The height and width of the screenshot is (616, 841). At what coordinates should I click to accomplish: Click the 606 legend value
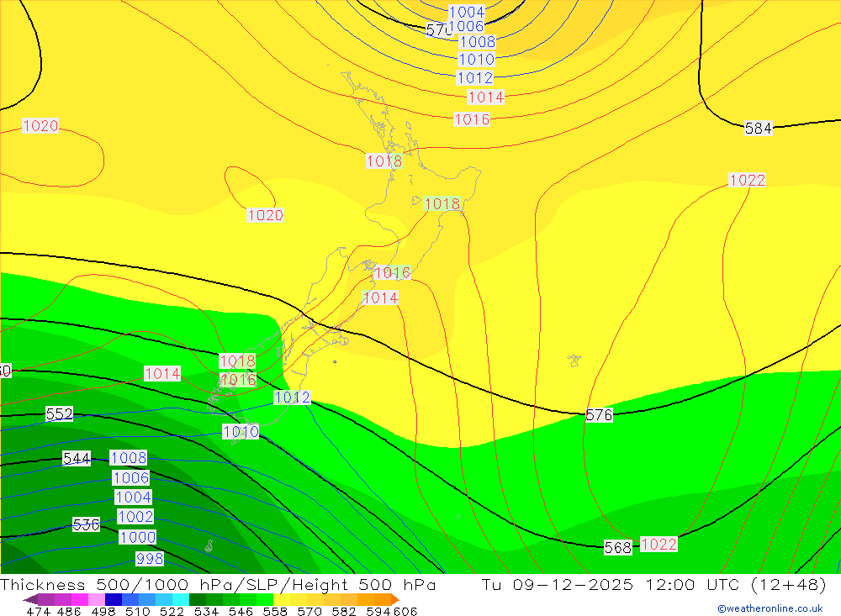[x=405, y=611]
